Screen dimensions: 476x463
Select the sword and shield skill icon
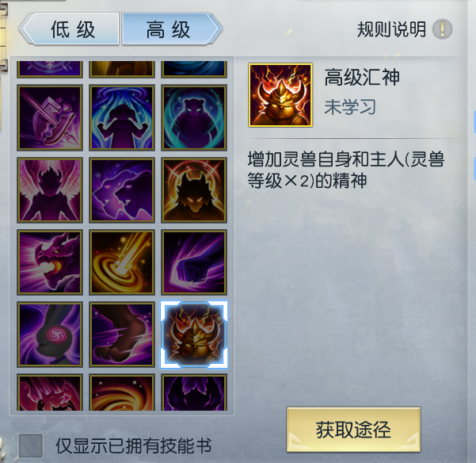(x=50, y=117)
